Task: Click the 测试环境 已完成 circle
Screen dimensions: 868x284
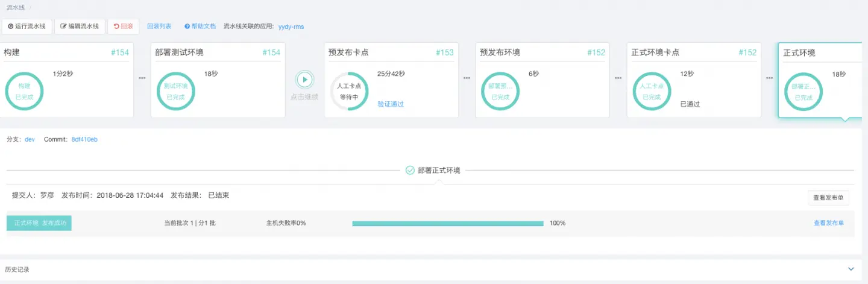Action: pyautogui.click(x=175, y=92)
